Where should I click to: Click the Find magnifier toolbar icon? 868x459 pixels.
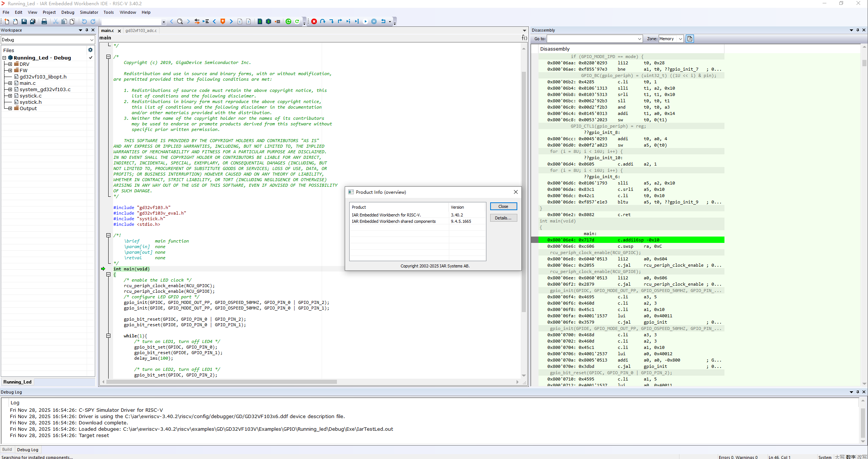pos(180,22)
